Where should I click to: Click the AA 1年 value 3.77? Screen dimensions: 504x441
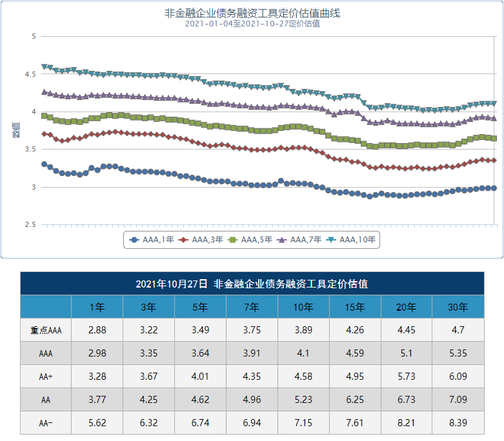click(x=97, y=399)
